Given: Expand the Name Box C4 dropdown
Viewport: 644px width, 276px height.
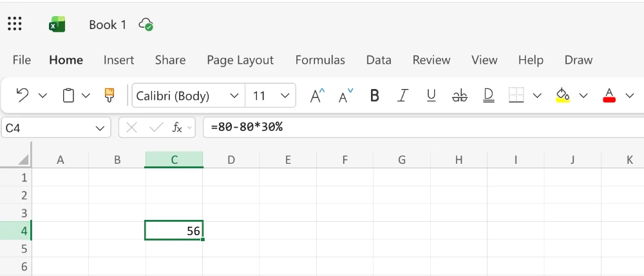Looking at the screenshot, I should pyautogui.click(x=100, y=128).
